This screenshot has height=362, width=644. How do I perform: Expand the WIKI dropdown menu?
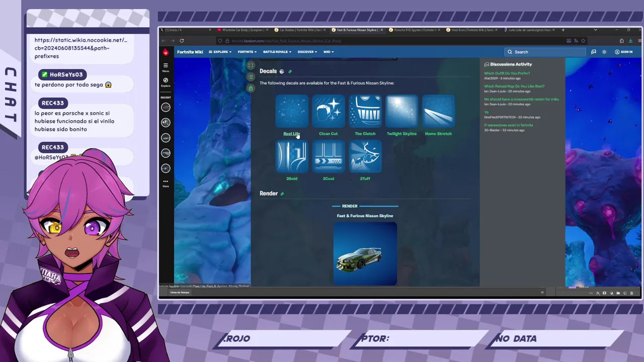[x=328, y=52]
